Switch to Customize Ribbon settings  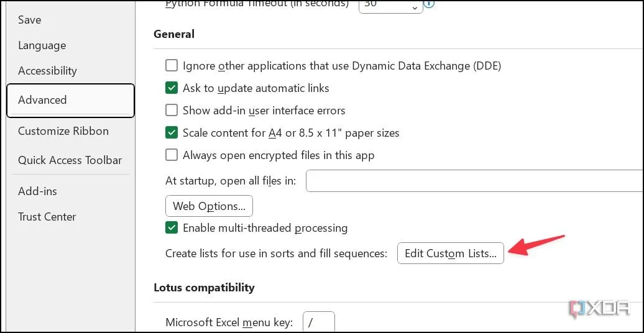[x=63, y=131]
